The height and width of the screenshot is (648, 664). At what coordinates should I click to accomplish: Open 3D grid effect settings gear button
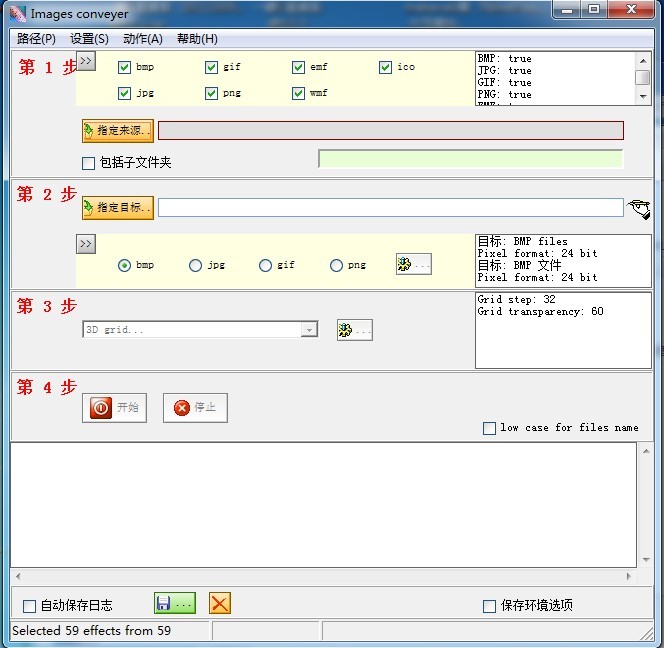(355, 330)
